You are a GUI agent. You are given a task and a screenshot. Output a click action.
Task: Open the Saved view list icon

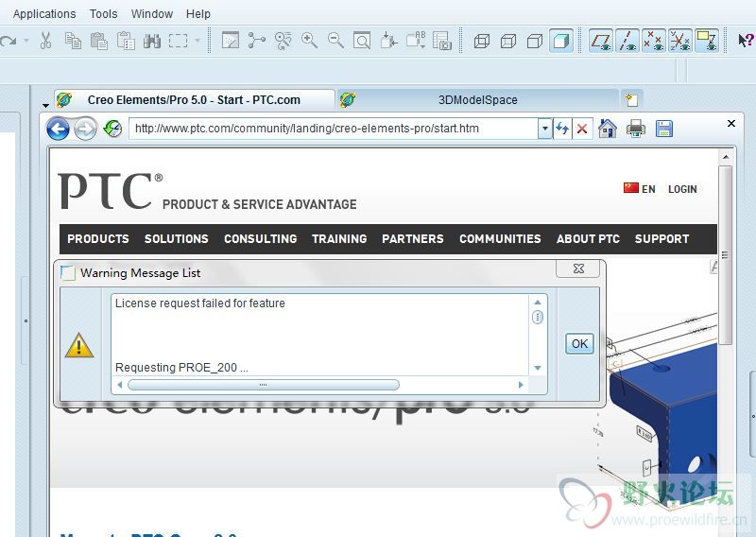[416, 41]
